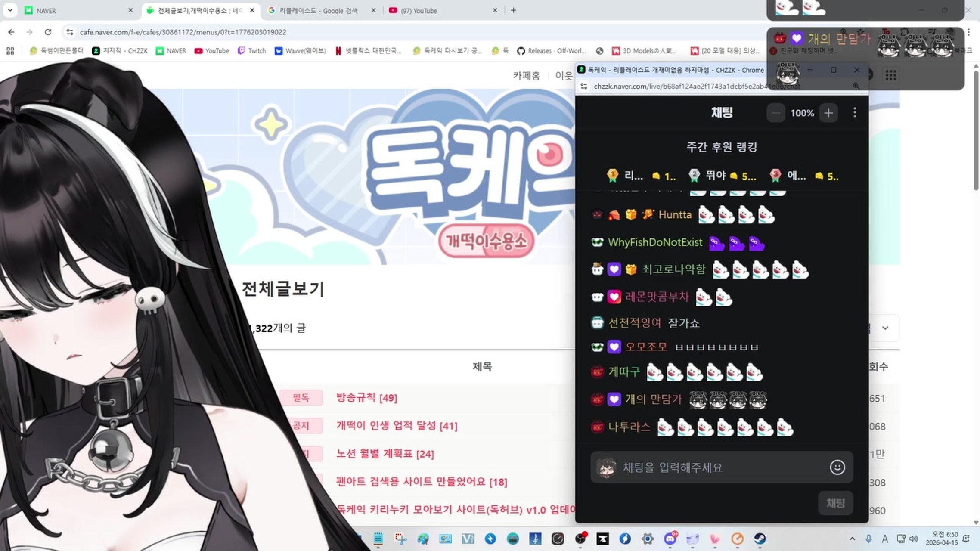
Task: Switch keyboard language using the A indicator
Action: point(884,539)
